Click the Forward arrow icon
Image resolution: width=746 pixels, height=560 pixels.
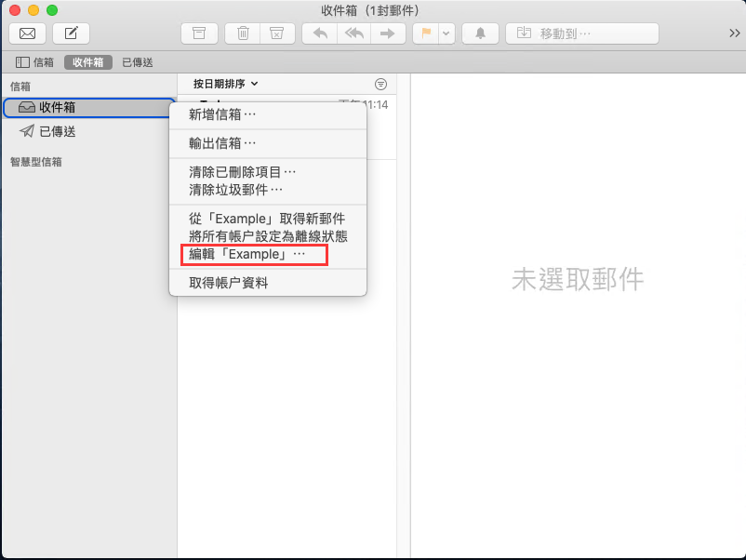tap(387, 33)
